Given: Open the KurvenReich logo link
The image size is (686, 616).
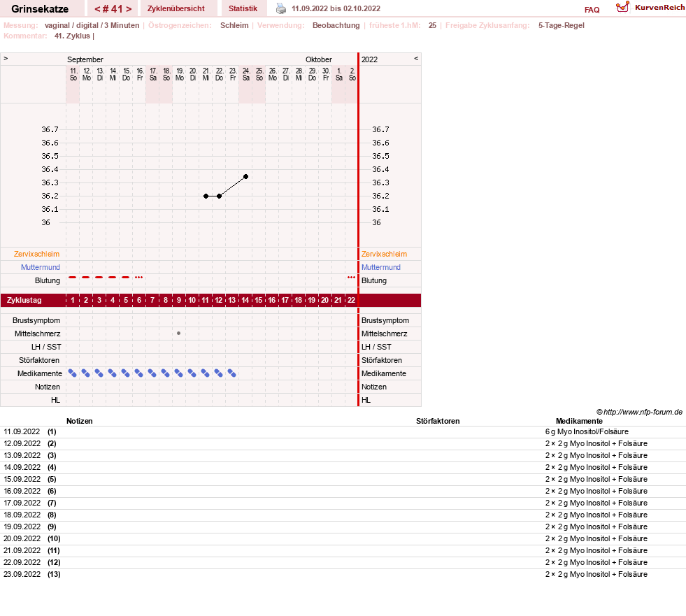Looking at the screenshot, I should [x=650, y=8].
